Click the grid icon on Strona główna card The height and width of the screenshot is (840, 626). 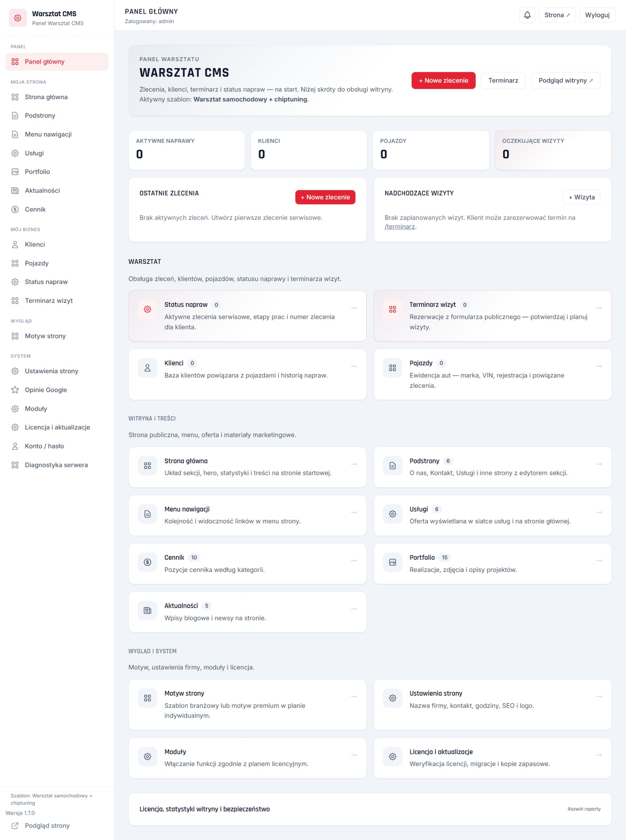(148, 466)
